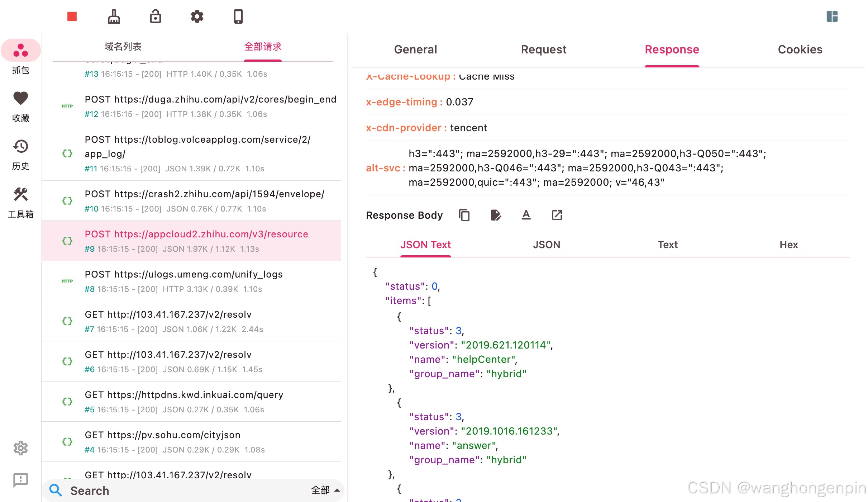The width and height of the screenshot is (868, 502).
Task: Select the Hex view of the response body
Action: pyautogui.click(x=789, y=245)
